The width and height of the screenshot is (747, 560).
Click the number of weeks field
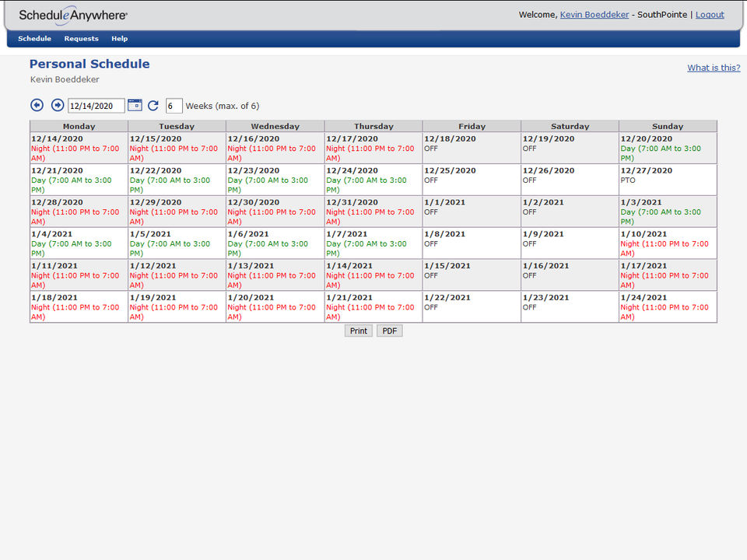[174, 106]
